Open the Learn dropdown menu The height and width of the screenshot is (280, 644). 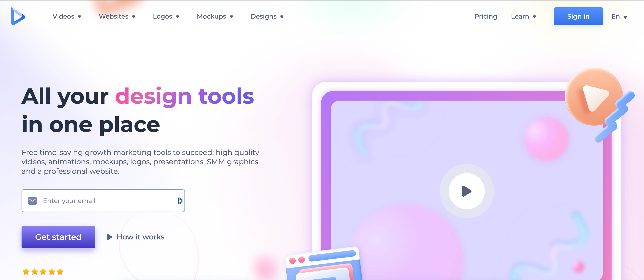(x=524, y=16)
